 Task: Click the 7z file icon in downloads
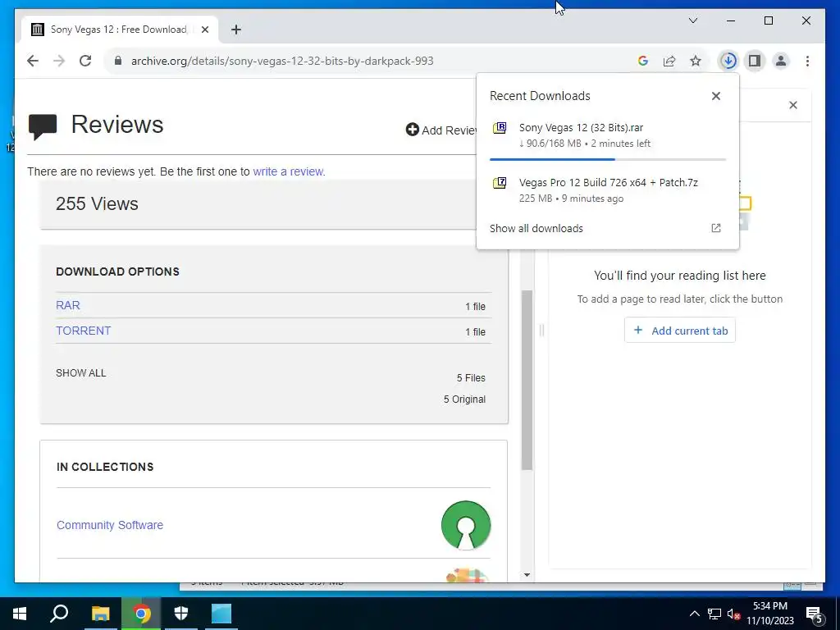[500, 183]
